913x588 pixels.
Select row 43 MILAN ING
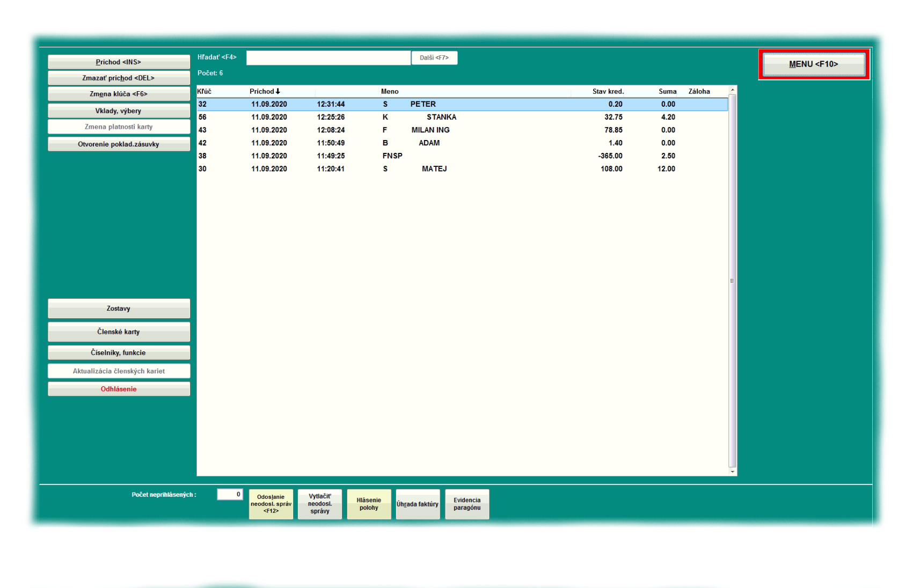[x=462, y=130]
